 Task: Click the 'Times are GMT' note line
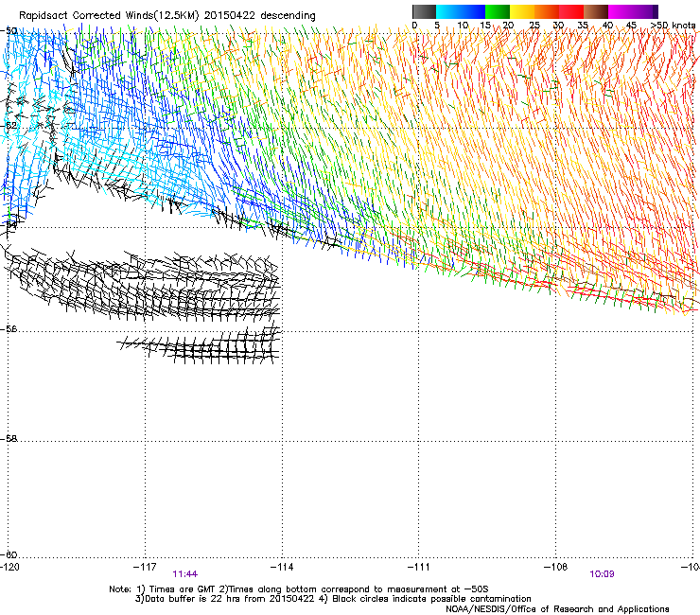[x=299, y=589]
